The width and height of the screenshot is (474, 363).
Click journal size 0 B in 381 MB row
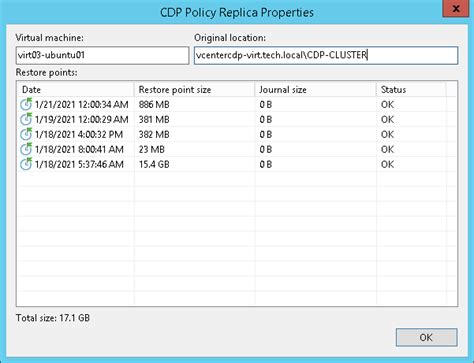pyautogui.click(x=266, y=120)
